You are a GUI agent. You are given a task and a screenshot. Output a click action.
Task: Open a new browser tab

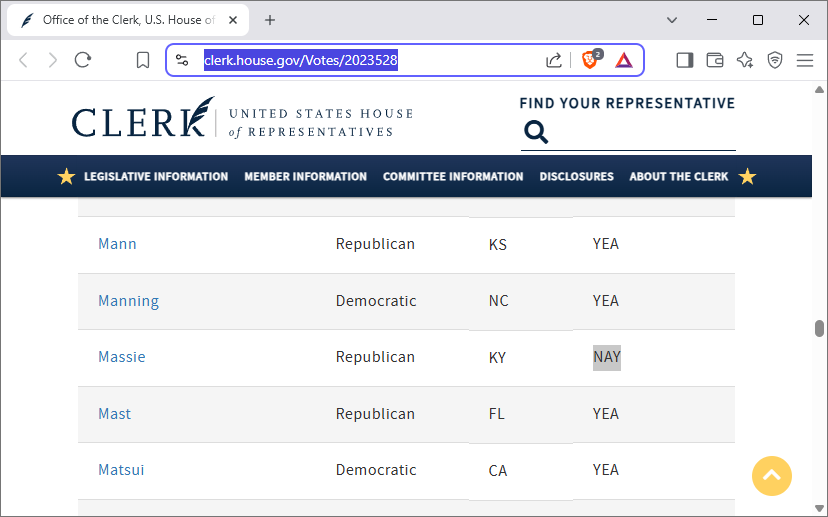[270, 20]
